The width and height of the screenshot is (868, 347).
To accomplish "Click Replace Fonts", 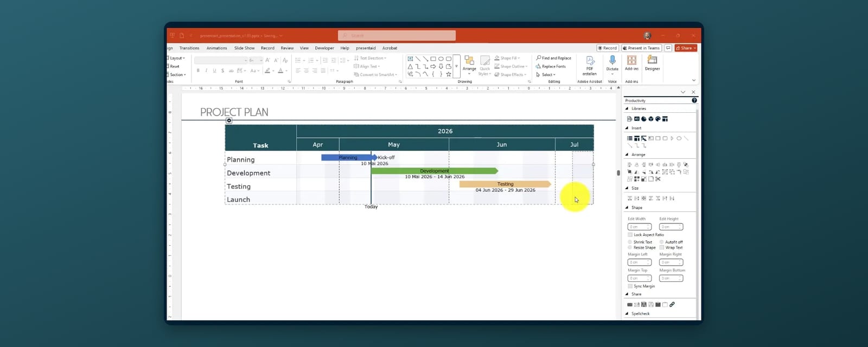I will [x=551, y=66].
